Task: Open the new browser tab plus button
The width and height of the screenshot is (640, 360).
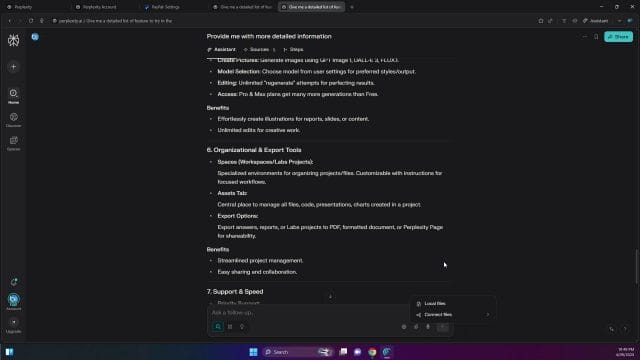Action: point(352,7)
